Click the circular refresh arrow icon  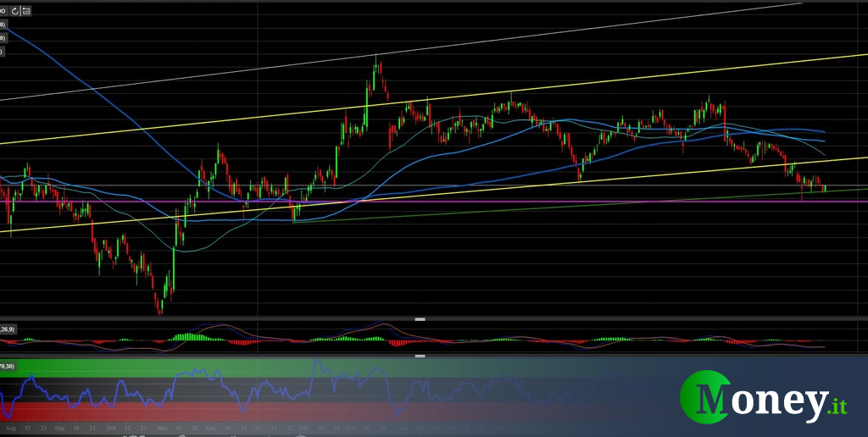click(14, 13)
